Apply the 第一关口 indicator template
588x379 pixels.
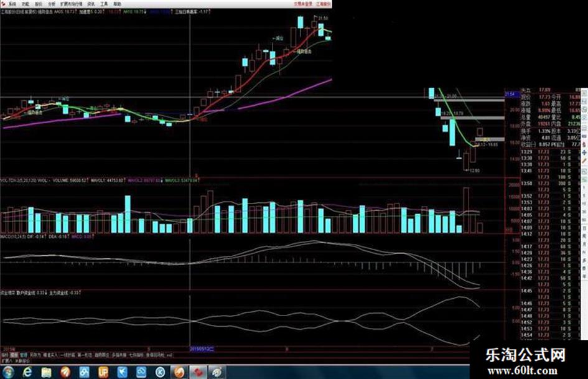coord(85,355)
